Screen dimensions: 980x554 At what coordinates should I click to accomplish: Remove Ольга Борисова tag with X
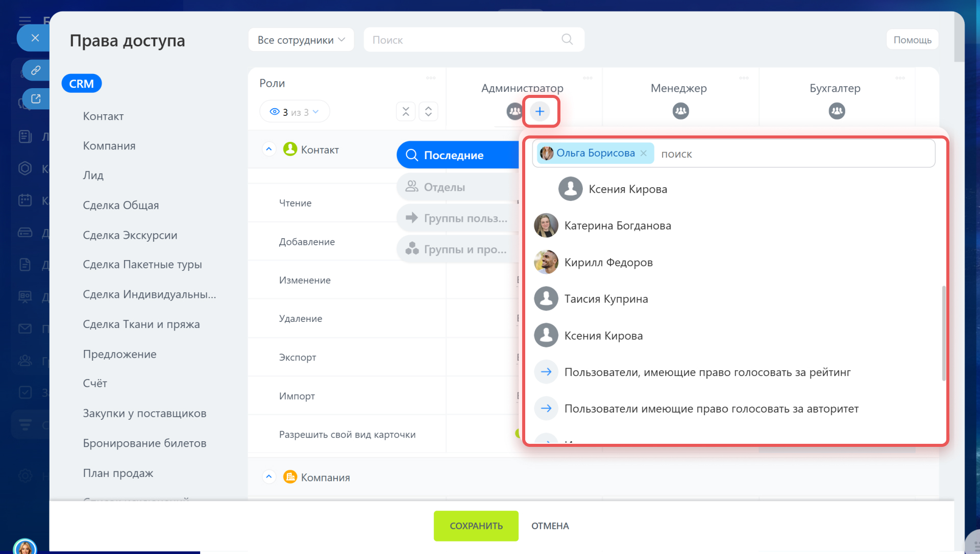point(644,153)
